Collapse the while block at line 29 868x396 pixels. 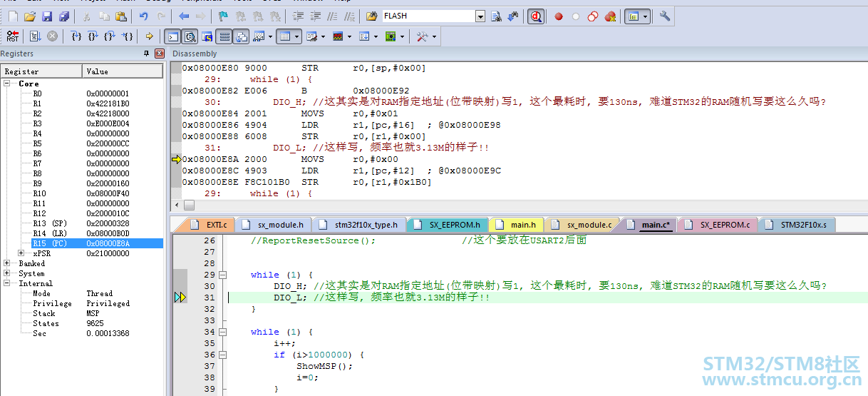coord(222,275)
